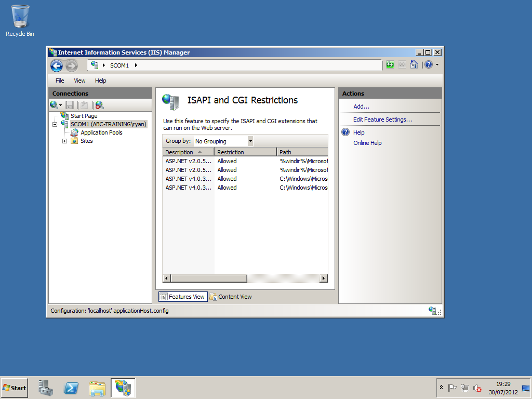Click the horizontal scrollbar thumb in the list
Screen dimensions: 532x399
click(x=209, y=278)
